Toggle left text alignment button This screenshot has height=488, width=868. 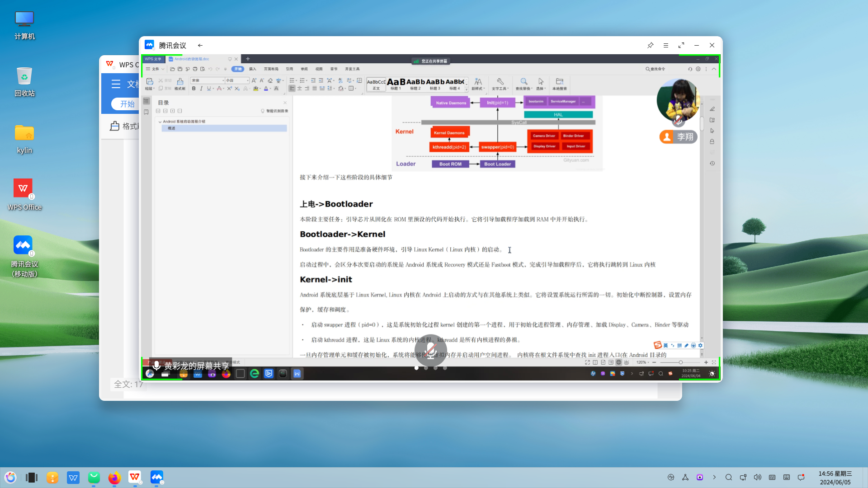(292, 89)
